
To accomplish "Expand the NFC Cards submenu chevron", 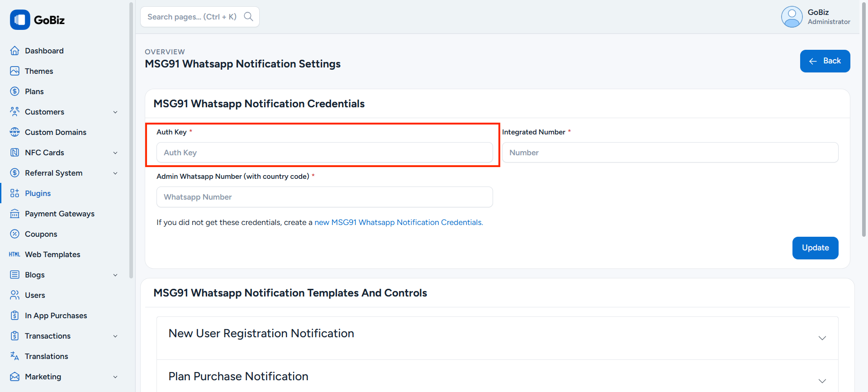I will (115, 153).
